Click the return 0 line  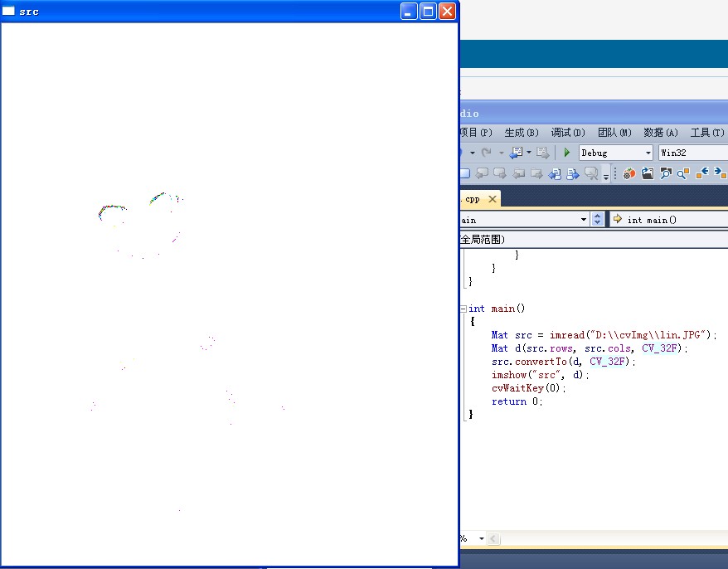pyautogui.click(x=517, y=401)
